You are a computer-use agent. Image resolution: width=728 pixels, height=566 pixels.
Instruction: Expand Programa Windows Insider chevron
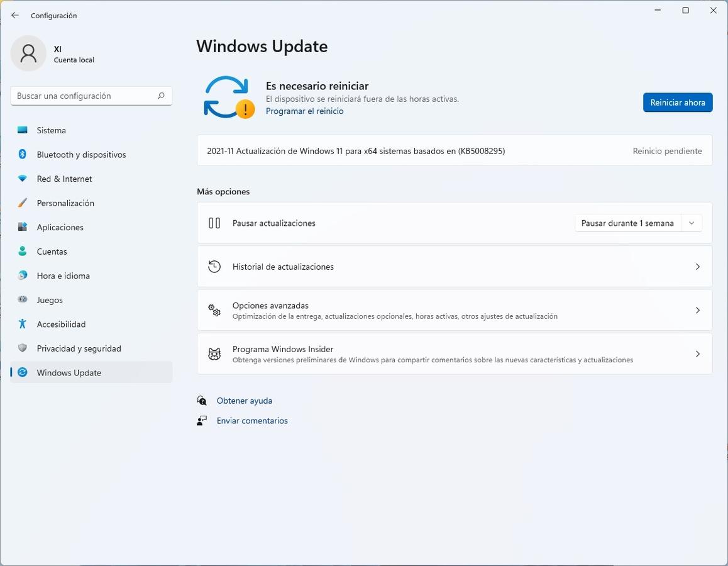697,354
